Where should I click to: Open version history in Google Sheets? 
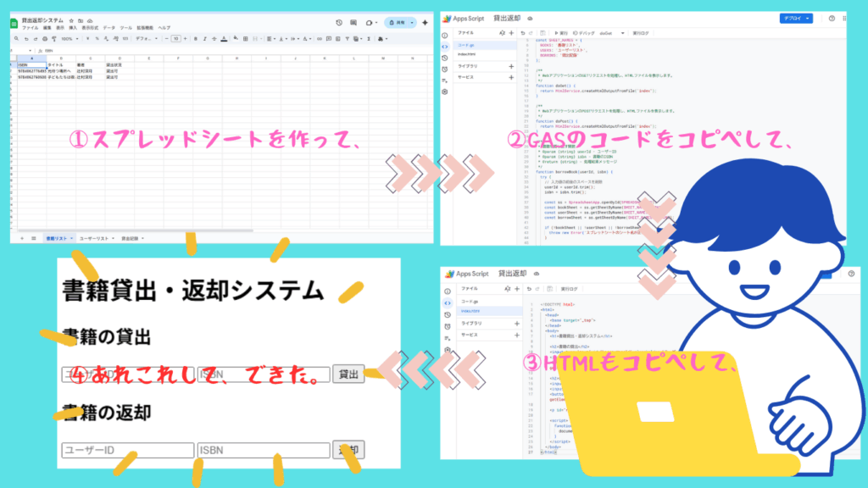[340, 23]
